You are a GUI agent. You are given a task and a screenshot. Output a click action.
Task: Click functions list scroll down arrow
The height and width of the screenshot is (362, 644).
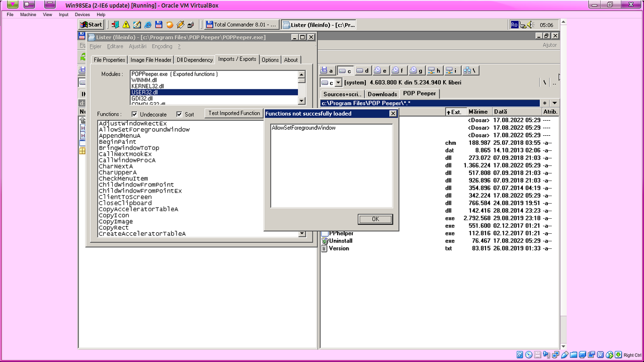coord(302,234)
